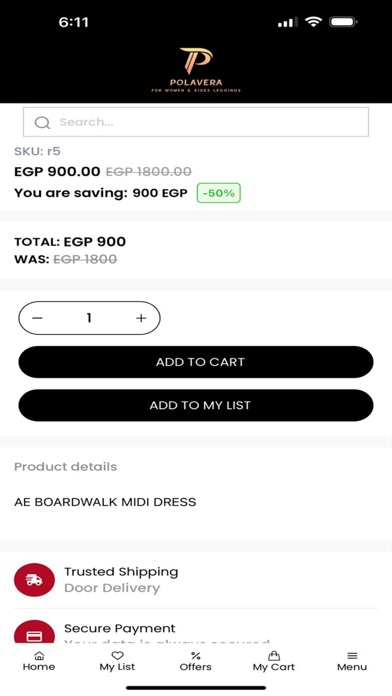This screenshot has height=696, width=392.
Task: Click the Add to My List button
Action: point(196,405)
